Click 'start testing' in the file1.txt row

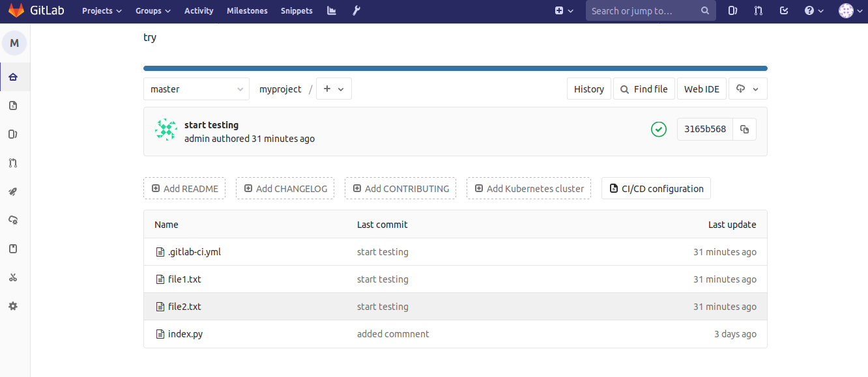coord(383,279)
